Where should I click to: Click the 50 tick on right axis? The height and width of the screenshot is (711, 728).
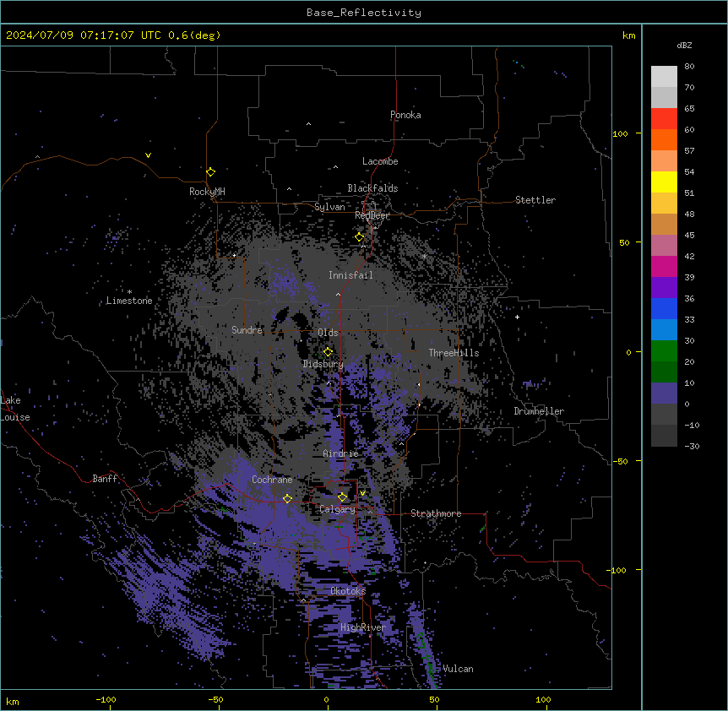(624, 242)
